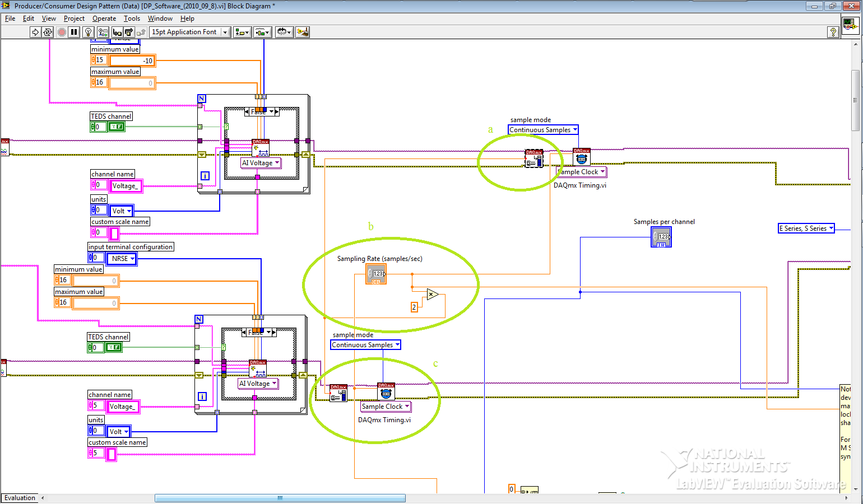Open upper Continuous Samples sample mode dropdown
The height and width of the screenshot is (504, 863).
click(543, 130)
